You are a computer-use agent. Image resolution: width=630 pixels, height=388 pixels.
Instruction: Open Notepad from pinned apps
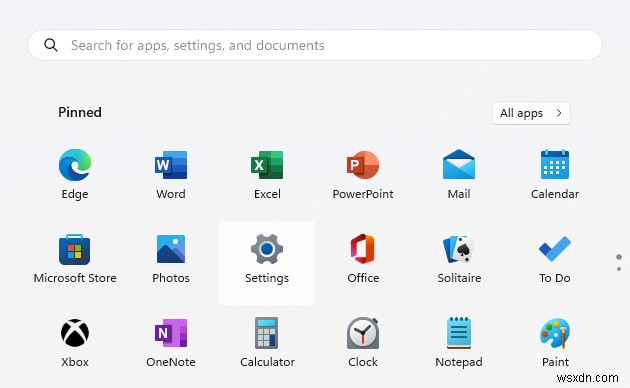pyautogui.click(x=459, y=333)
